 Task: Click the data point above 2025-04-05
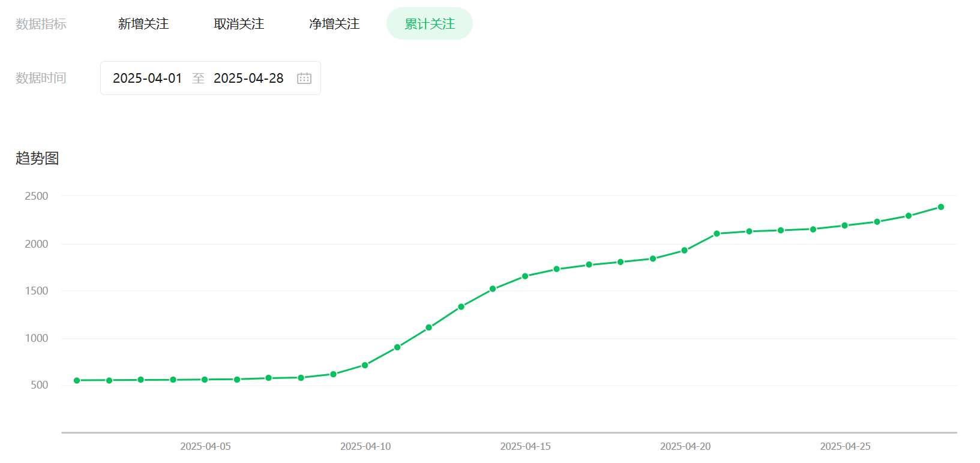tap(205, 380)
